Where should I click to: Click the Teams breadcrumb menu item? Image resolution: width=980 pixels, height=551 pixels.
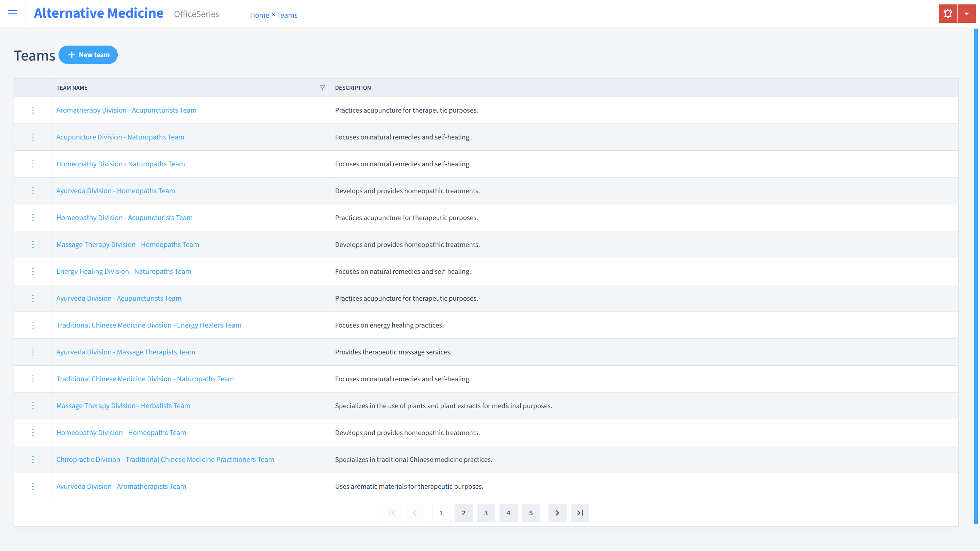point(287,15)
